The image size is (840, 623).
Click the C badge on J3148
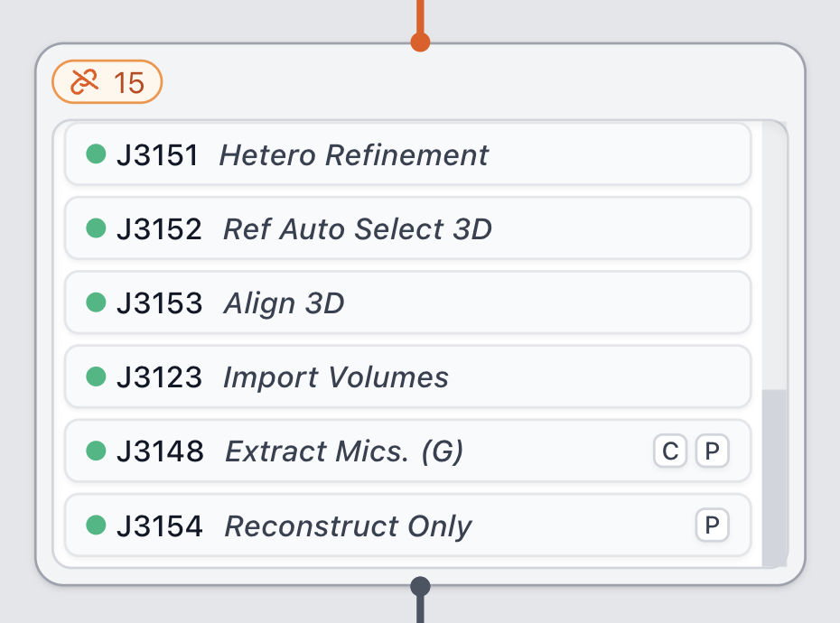pos(670,451)
